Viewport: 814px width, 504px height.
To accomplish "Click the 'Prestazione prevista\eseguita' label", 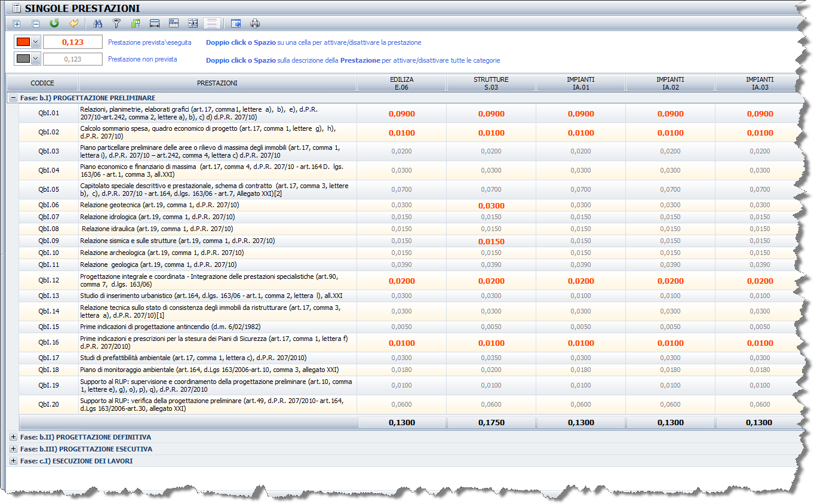I will click(149, 43).
